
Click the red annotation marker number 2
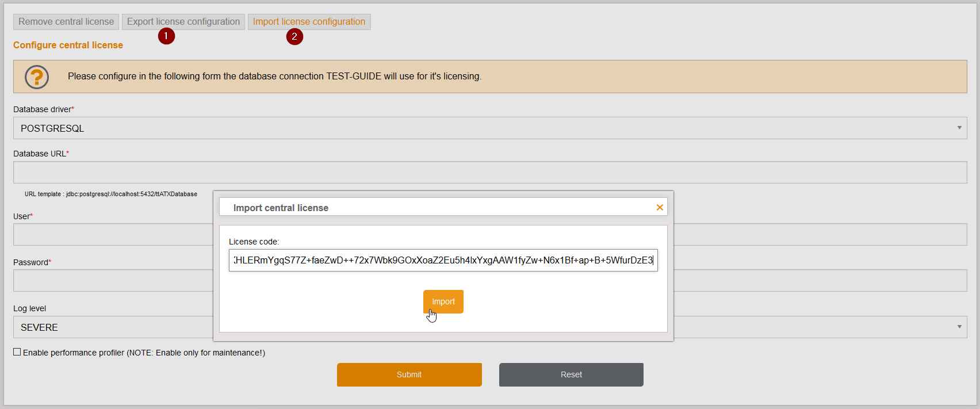(x=294, y=37)
